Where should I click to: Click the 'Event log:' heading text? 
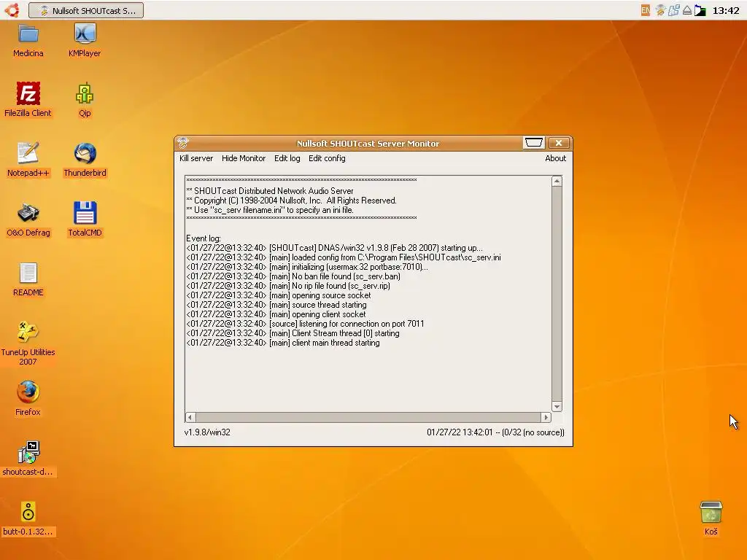204,238
